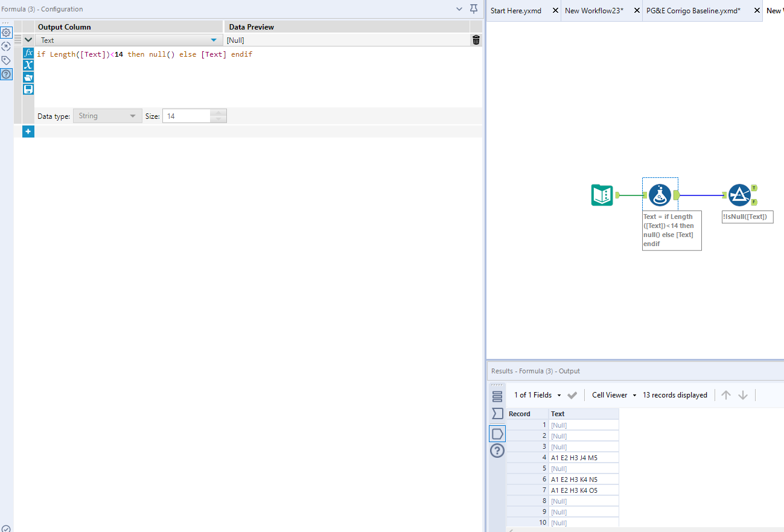Open the Cell Viewer dropdown
The height and width of the screenshot is (532, 784).
614,395
